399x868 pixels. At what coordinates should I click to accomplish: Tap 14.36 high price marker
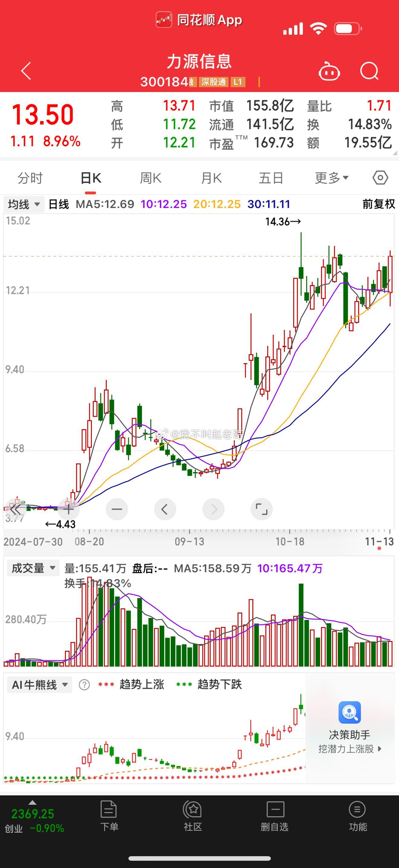pos(283,222)
